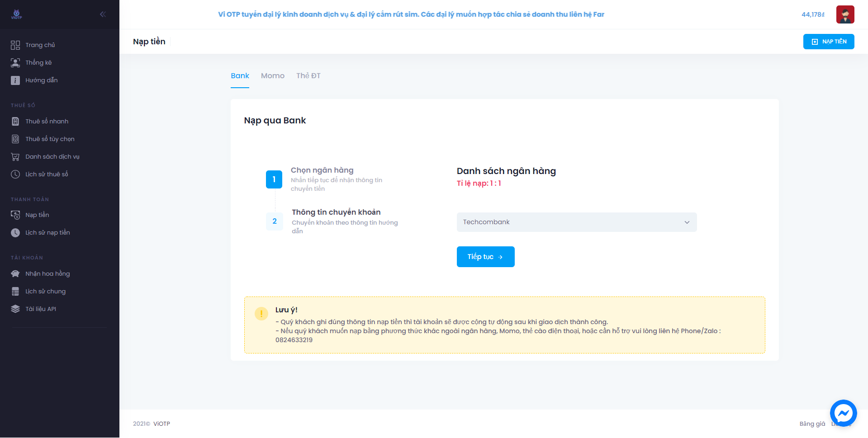
Task: Switch to the Thẻ ĐT tab
Action: 308,76
